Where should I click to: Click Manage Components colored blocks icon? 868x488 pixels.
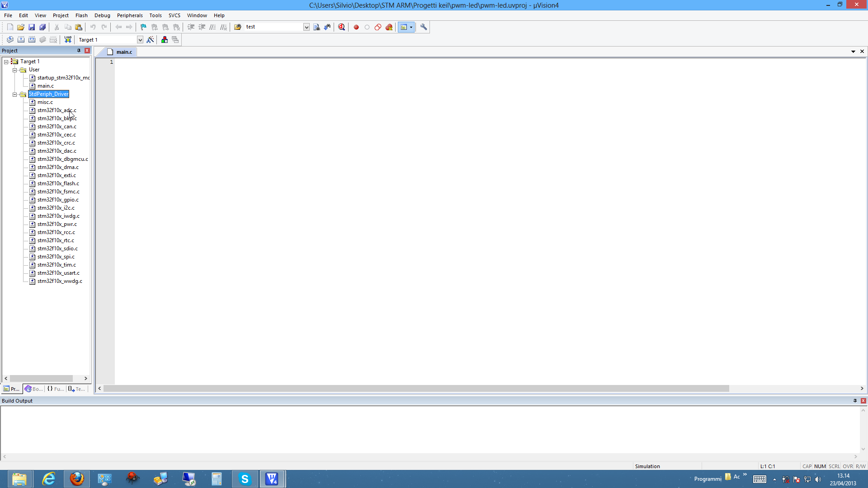point(165,40)
